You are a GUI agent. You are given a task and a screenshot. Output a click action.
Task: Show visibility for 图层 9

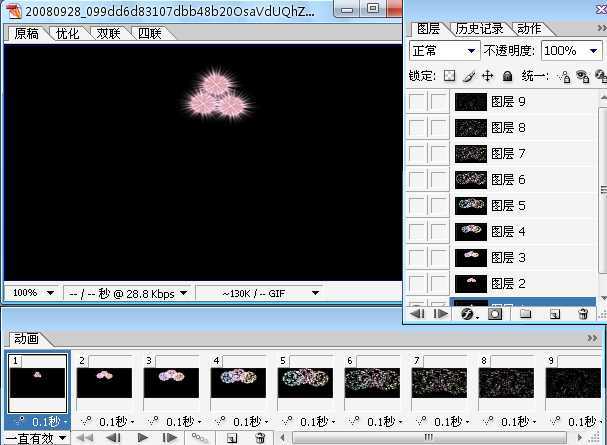pyautogui.click(x=417, y=102)
